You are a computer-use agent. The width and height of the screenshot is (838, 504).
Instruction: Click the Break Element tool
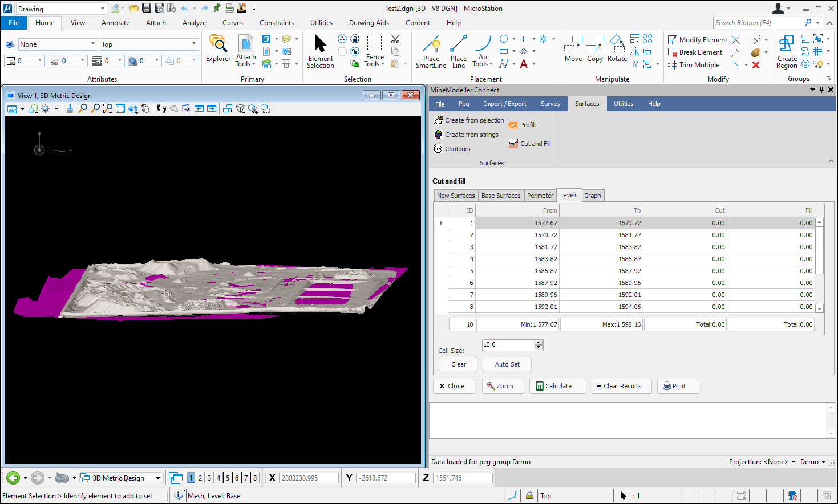(x=695, y=52)
